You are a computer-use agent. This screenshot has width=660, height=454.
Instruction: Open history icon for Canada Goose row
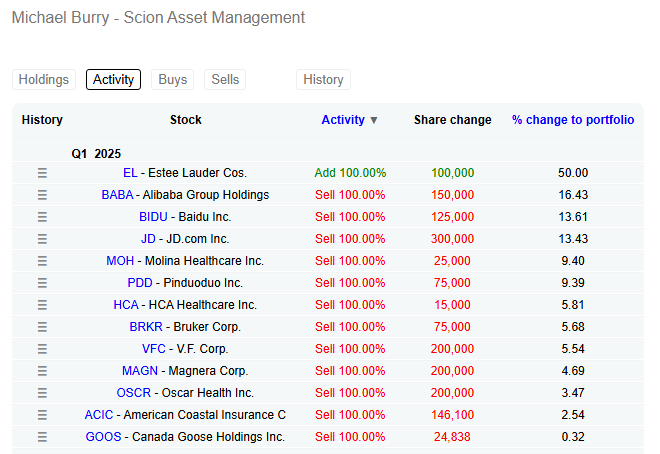coord(42,437)
